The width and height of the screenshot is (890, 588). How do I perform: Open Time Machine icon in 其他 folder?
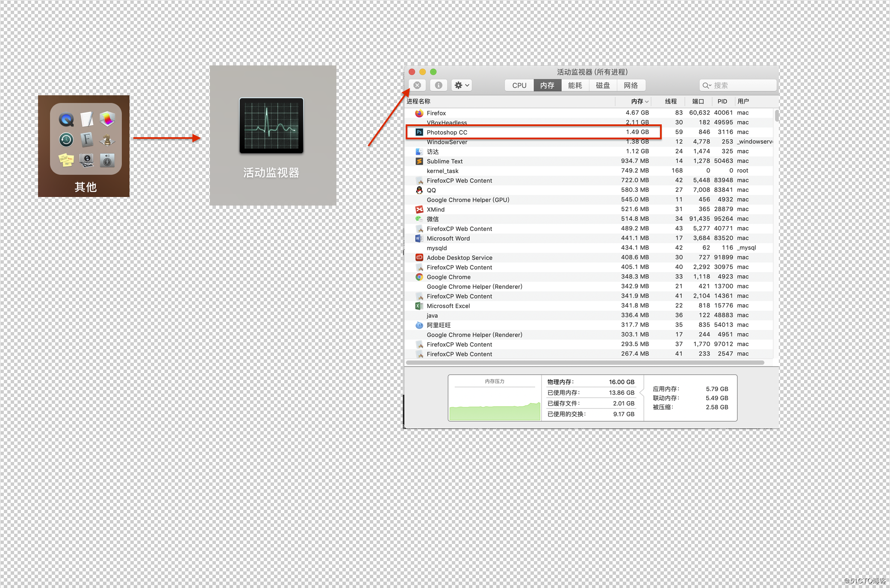[x=66, y=140]
